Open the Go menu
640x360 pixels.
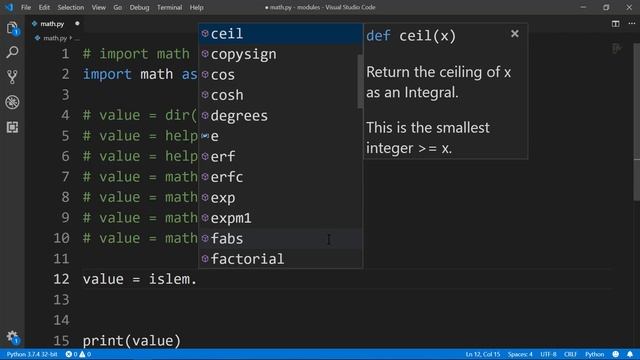coord(118,7)
